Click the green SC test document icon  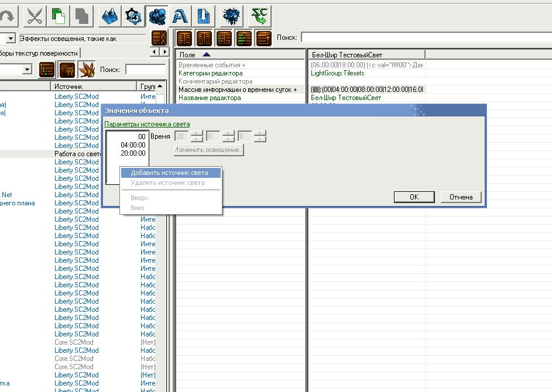pos(260,16)
